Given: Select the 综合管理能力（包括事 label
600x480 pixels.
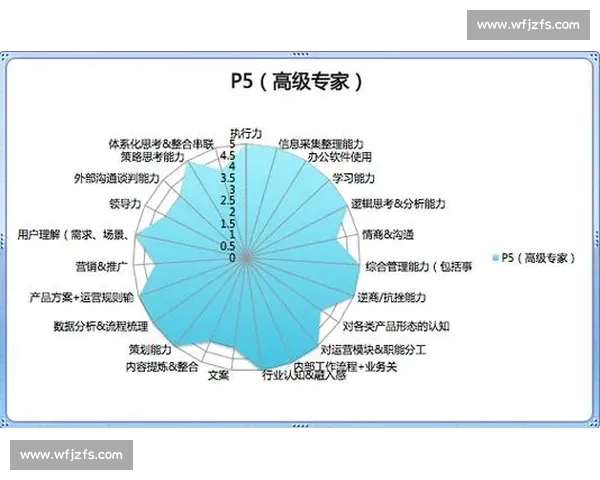Looking at the screenshot, I should (x=419, y=266).
